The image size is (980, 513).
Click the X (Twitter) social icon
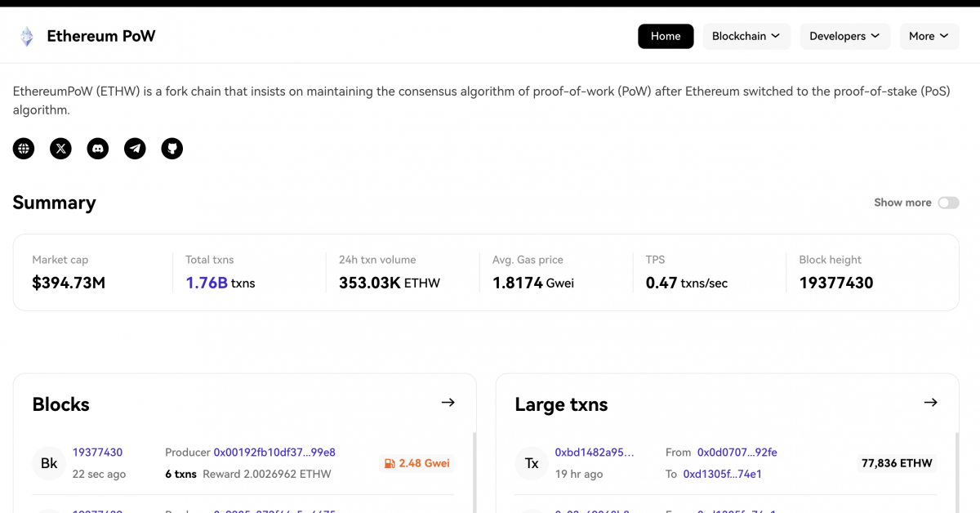coord(60,148)
